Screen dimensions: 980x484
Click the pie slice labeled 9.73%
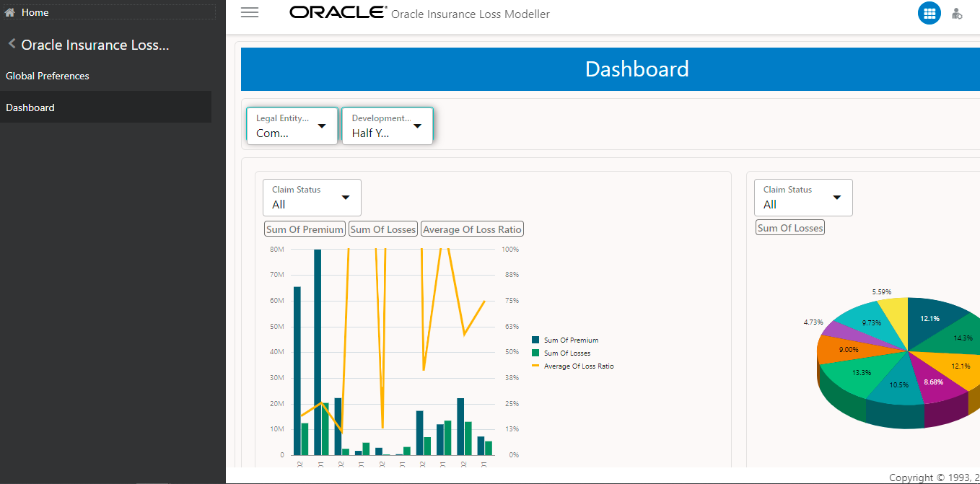871,323
